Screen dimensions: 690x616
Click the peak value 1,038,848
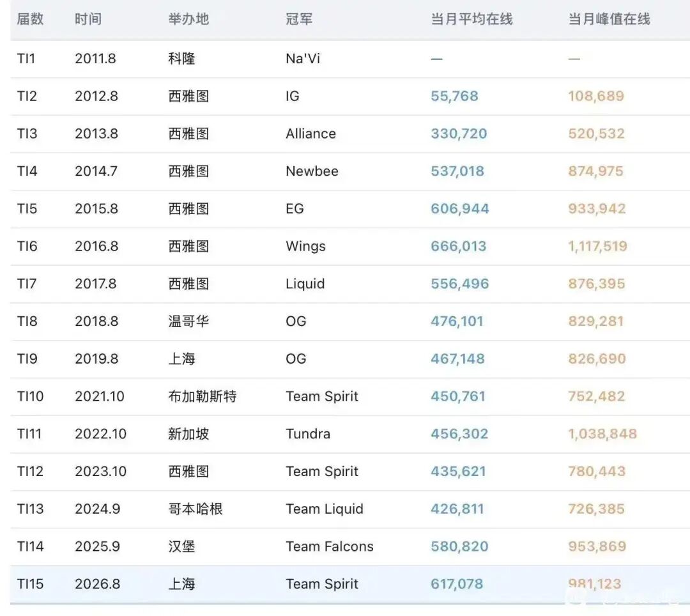602,434
